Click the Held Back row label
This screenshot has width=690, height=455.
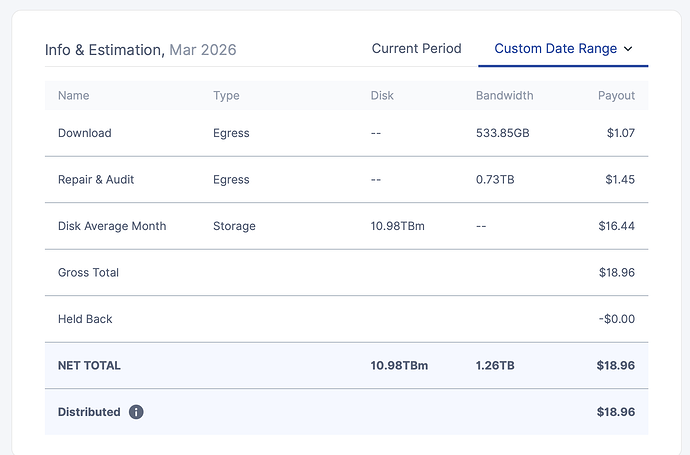click(85, 319)
